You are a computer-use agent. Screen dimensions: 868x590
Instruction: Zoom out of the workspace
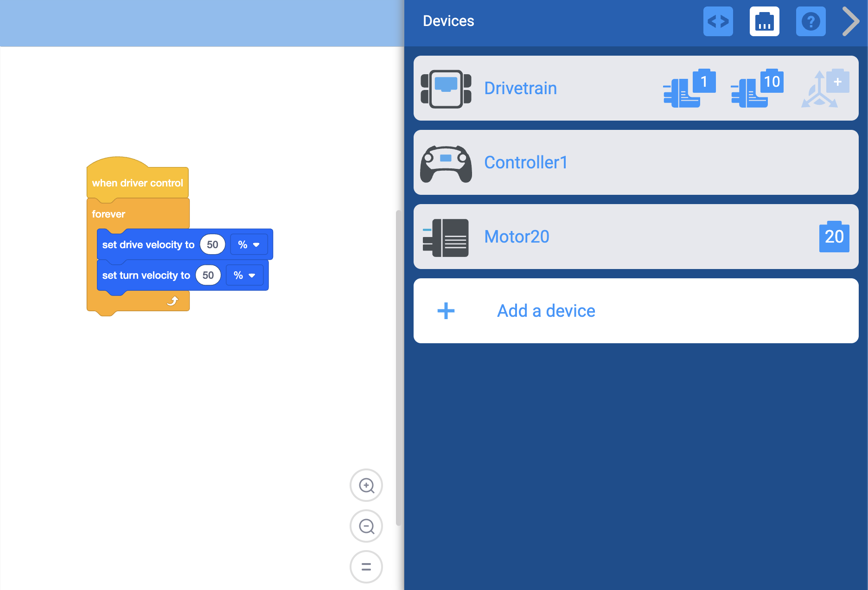[x=366, y=526]
